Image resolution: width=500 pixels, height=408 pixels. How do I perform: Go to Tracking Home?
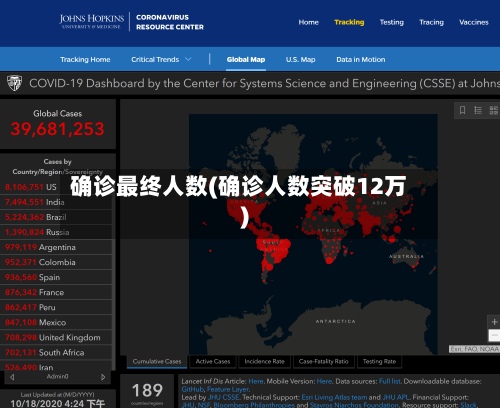(x=85, y=59)
